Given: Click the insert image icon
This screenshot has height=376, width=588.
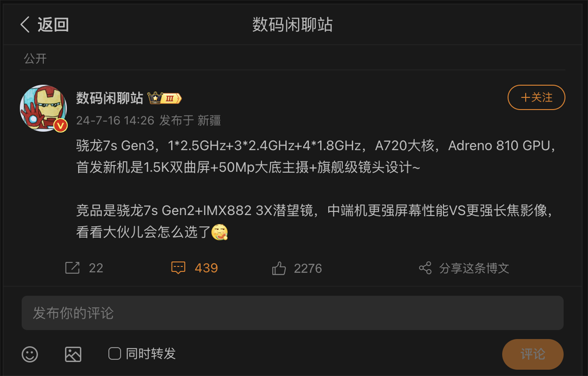Looking at the screenshot, I should coord(73,354).
